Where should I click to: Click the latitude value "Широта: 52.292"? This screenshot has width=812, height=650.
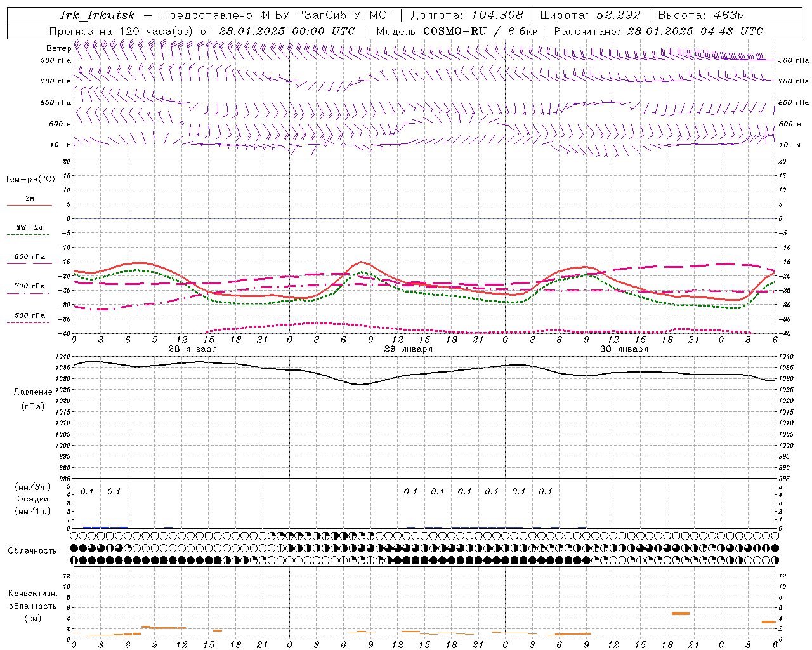(x=591, y=15)
